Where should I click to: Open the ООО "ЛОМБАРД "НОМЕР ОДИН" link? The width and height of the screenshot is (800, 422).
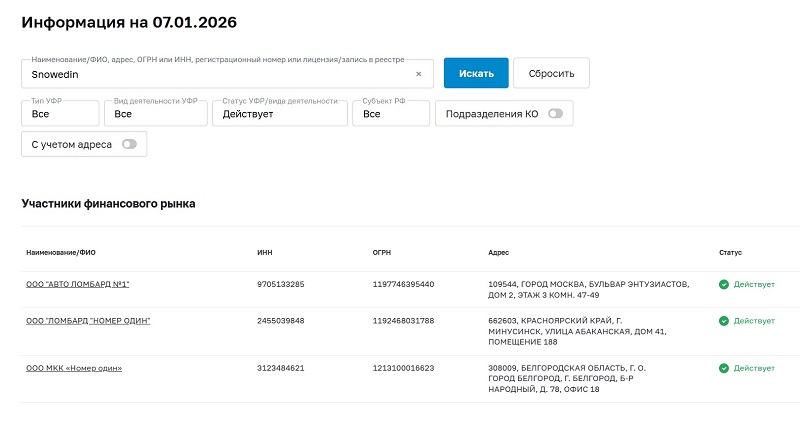coord(88,321)
